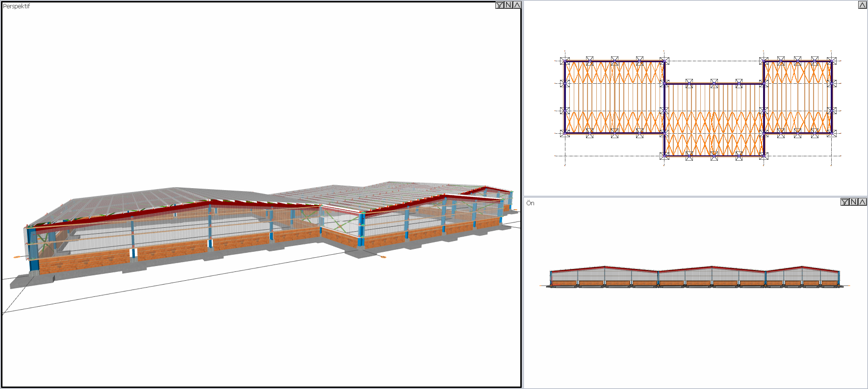868x389 pixels.
Task: Click the Ön viewport label
Action: (530, 203)
